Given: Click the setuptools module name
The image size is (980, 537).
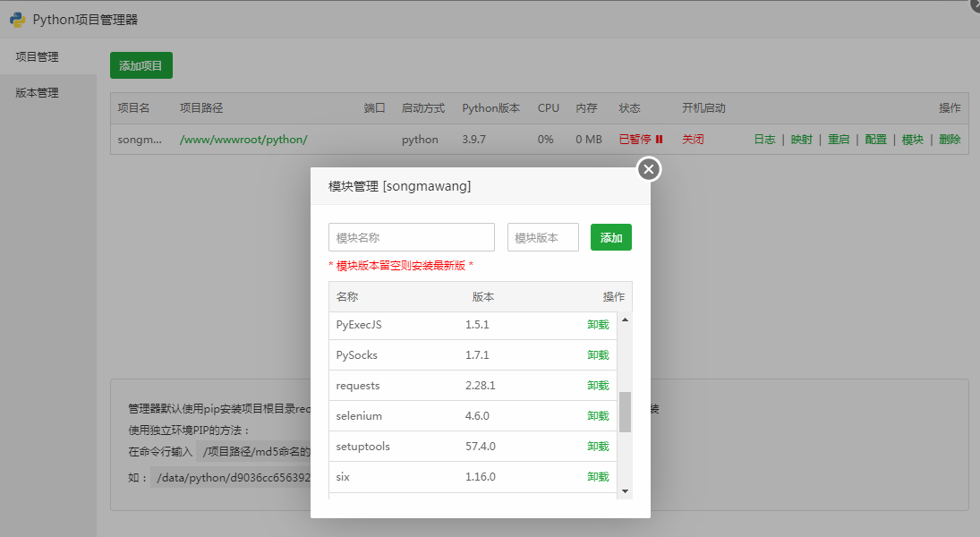Looking at the screenshot, I should (x=363, y=447).
